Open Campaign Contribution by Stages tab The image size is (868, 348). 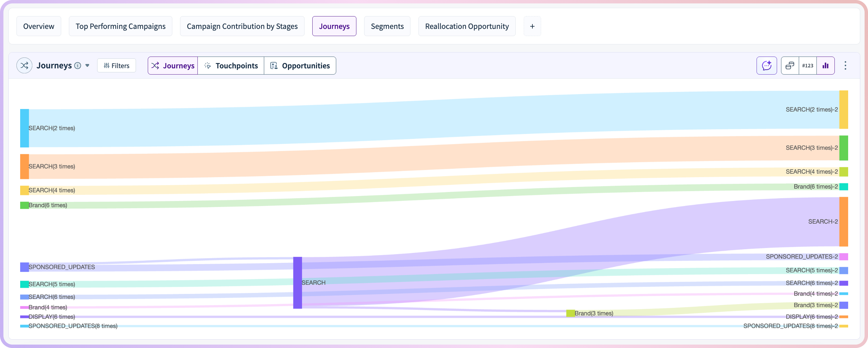242,26
